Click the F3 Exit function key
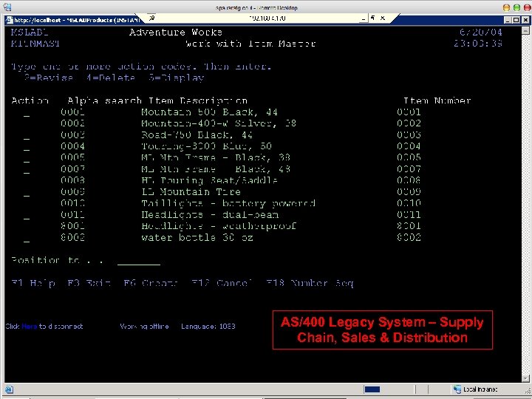Image resolution: width=532 pixels, height=399 pixels. point(89,283)
